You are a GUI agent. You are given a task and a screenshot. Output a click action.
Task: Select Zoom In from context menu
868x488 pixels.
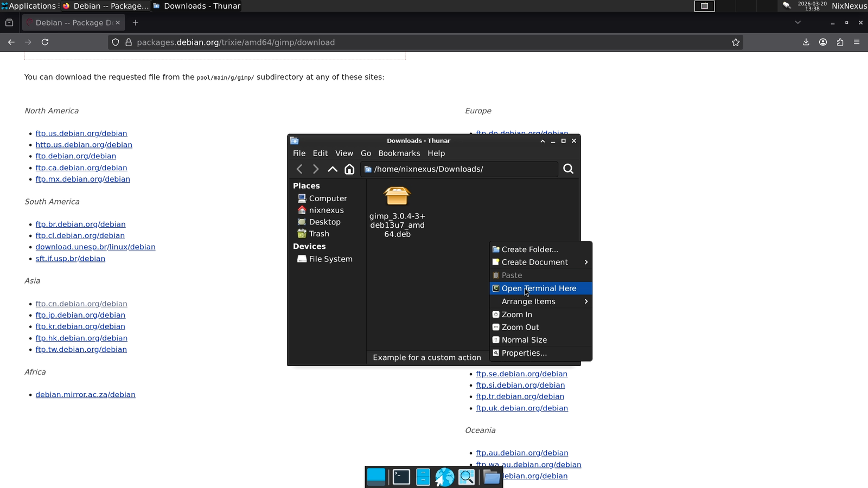click(540, 314)
